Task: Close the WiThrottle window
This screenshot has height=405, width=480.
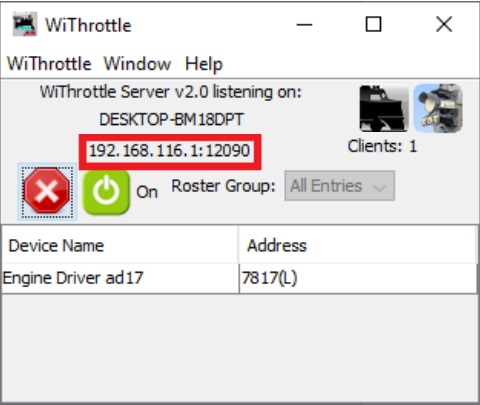Action: click(444, 25)
